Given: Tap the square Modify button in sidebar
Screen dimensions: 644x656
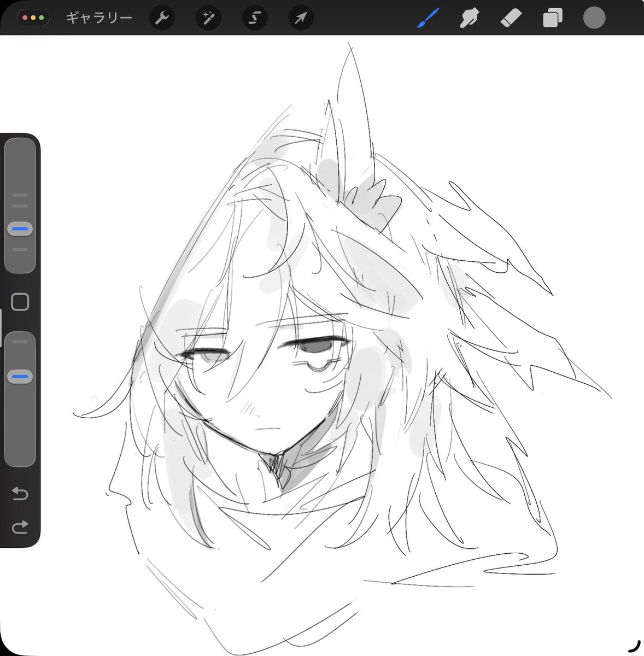Looking at the screenshot, I should pyautogui.click(x=20, y=302).
